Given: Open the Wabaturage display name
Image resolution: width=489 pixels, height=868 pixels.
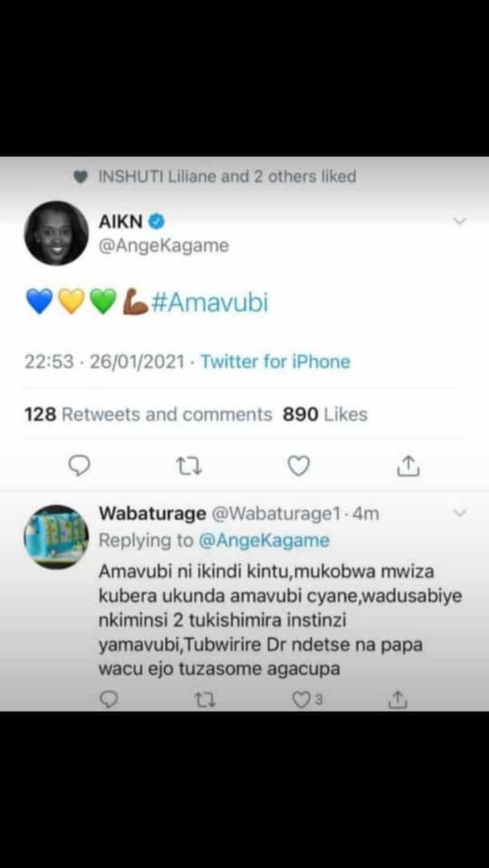Looking at the screenshot, I should pyautogui.click(x=152, y=514).
